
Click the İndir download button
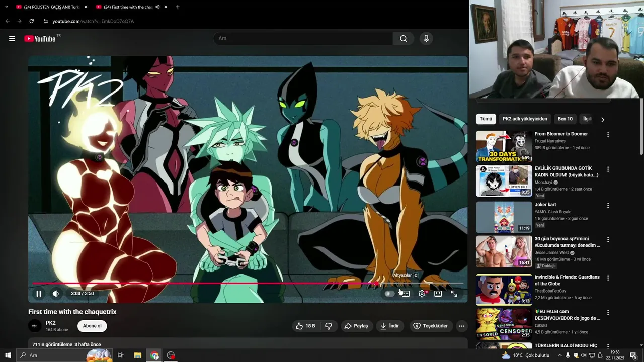[390, 326]
